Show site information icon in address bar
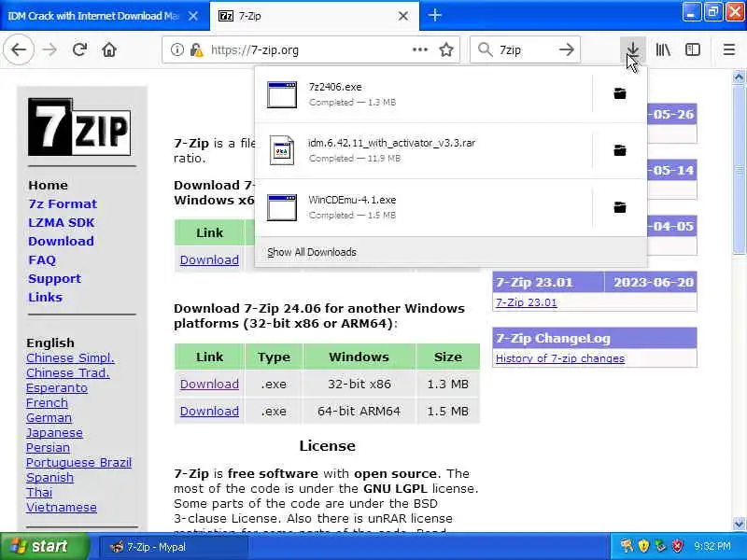This screenshot has width=747, height=560. pyautogui.click(x=176, y=49)
